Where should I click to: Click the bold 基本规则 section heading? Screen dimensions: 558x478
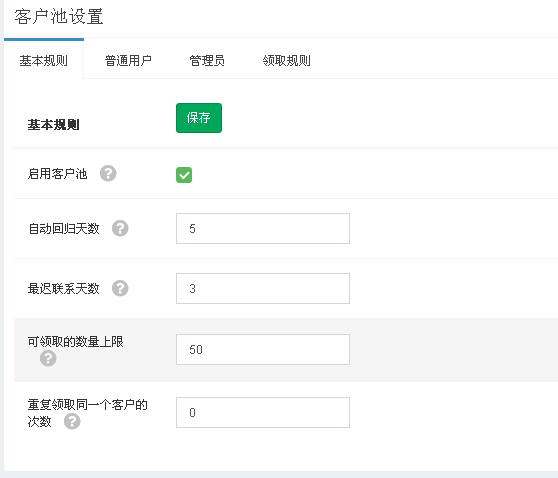point(53,125)
